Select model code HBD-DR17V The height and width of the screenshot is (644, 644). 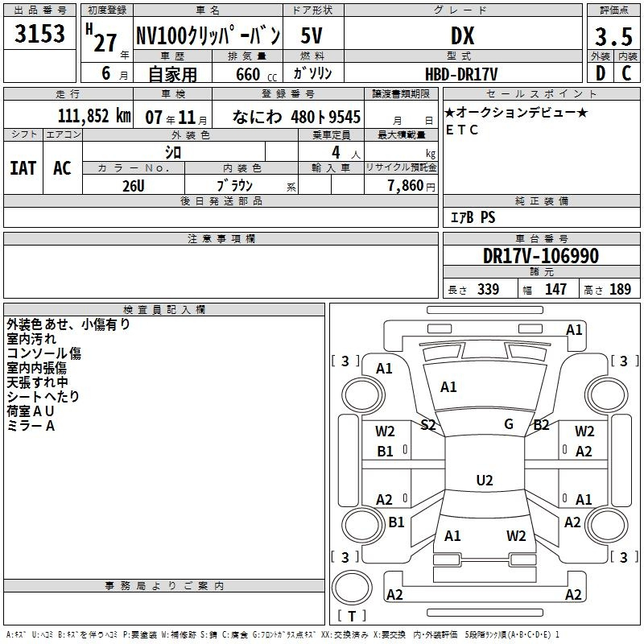point(461,74)
